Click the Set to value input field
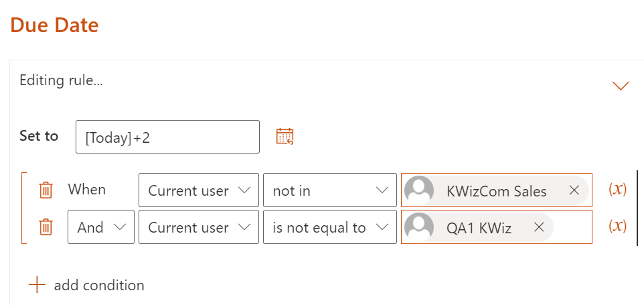This screenshot has width=644, height=305. 167,137
